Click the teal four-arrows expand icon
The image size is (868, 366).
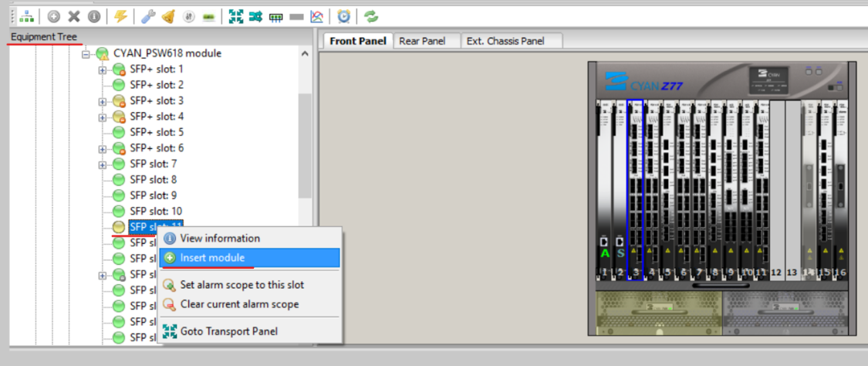tap(236, 17)
